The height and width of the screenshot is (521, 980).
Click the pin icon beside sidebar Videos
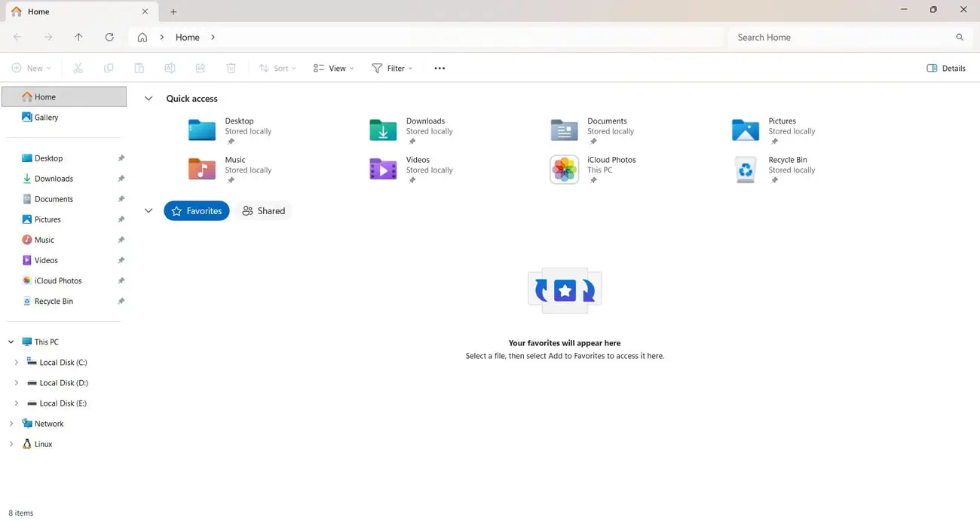click(121, 260)
